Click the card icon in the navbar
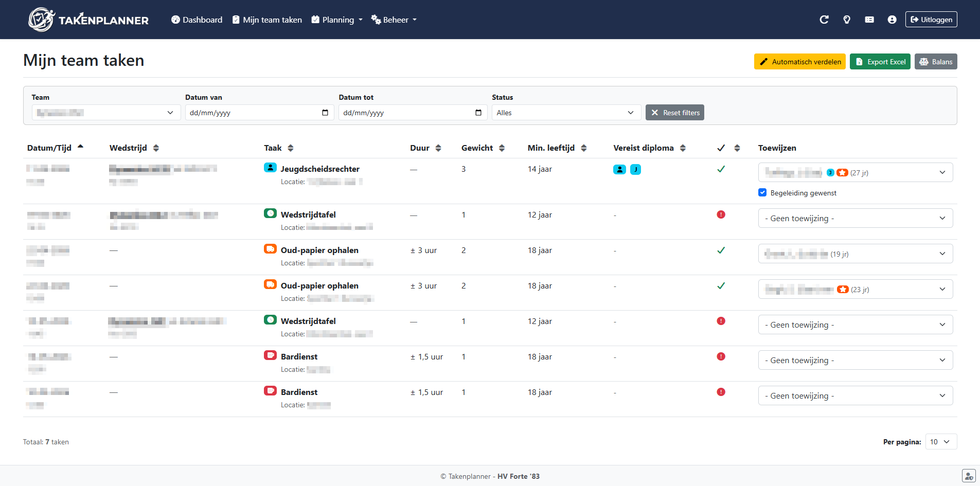The width and height of the screenshot is (980, 486). tap(869, 20)
